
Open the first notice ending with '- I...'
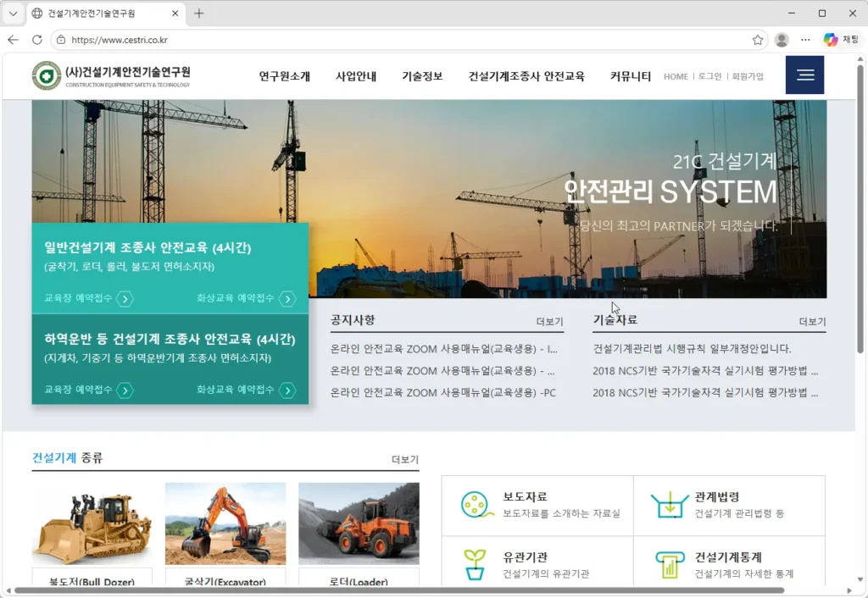[x=444, y=349]
